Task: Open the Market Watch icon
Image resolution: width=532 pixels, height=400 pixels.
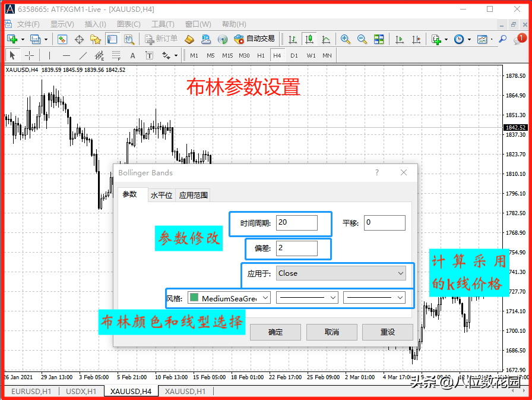Action: tap(62, 39)
